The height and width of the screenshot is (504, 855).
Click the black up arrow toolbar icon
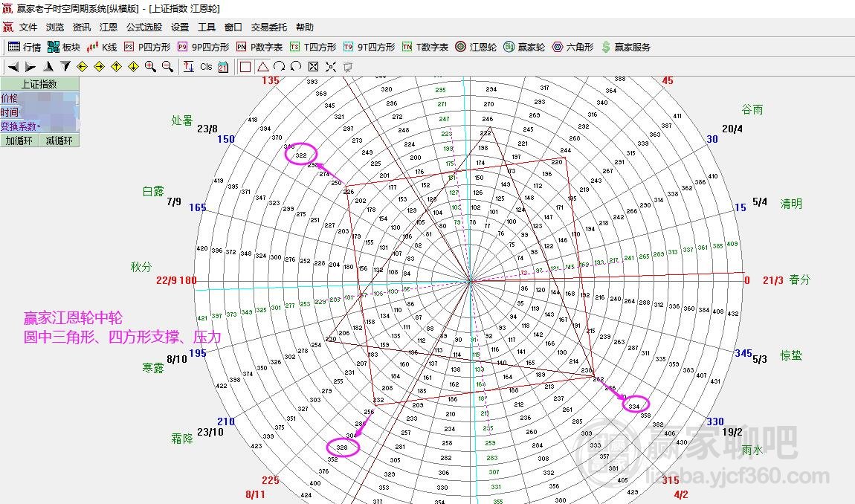(48, 67)
